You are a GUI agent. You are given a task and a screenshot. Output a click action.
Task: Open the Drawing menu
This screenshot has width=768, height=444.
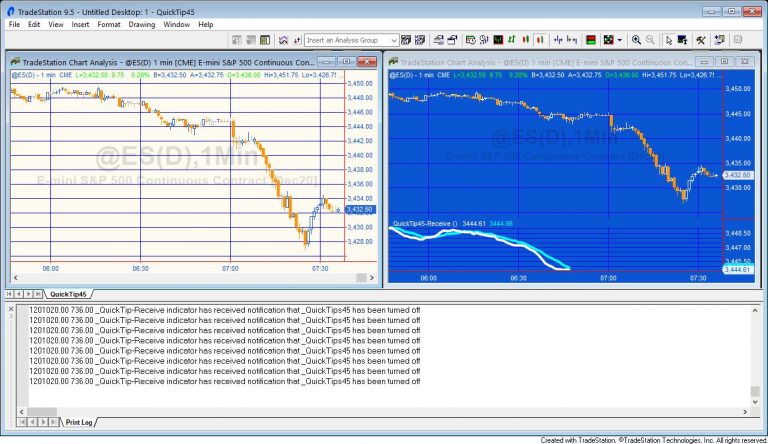pos(141,24)
